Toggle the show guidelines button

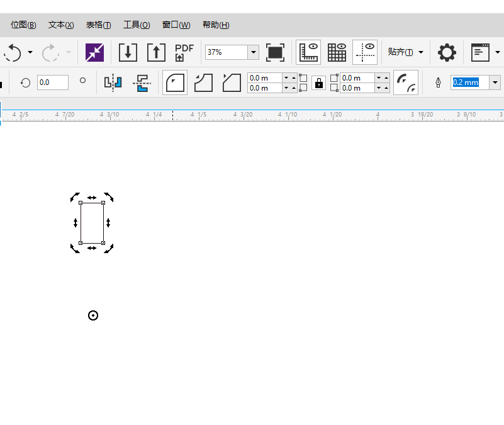[365, 52]
